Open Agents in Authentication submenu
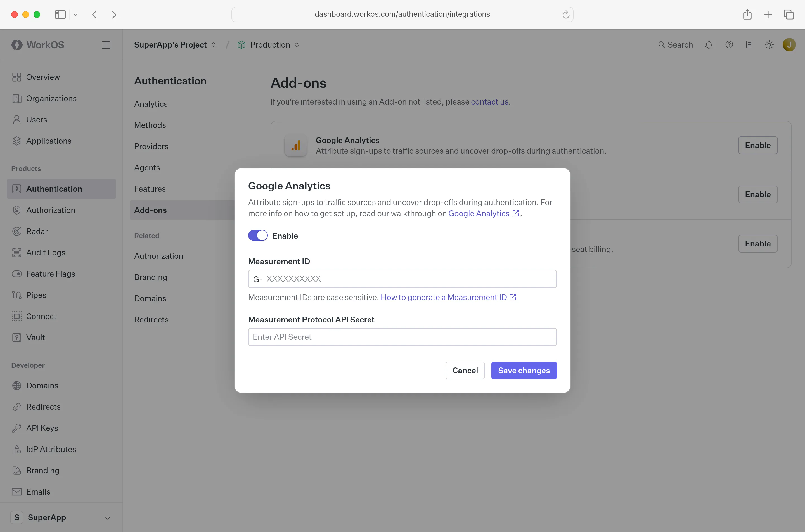This screenshot has height=532, width=805. pyautogui.click(x=147, y=168)
